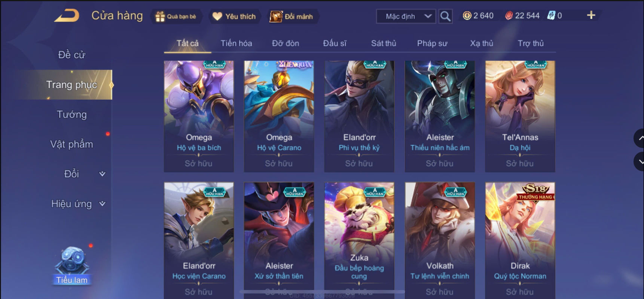Click the gold coin balance icon
The image size is (644, 299).
467,16
